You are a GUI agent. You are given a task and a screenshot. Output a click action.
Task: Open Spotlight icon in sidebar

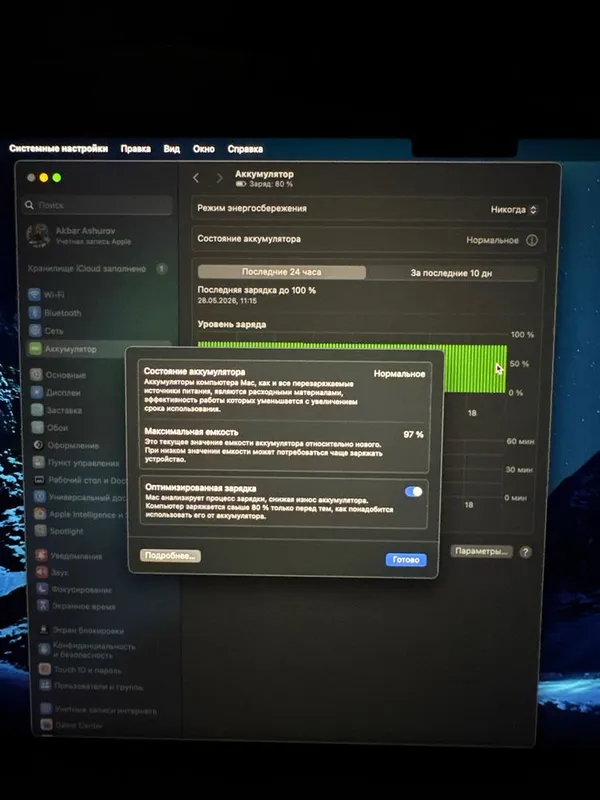(x=40, y=531)
